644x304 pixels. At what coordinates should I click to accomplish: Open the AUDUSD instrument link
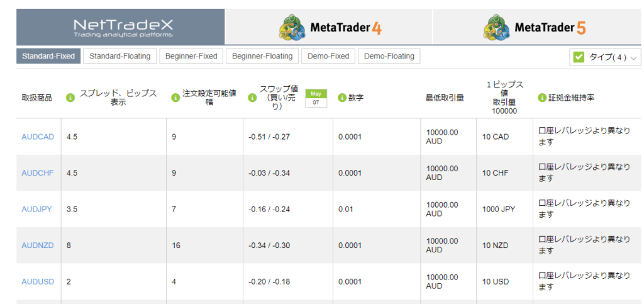click(38, 281)
